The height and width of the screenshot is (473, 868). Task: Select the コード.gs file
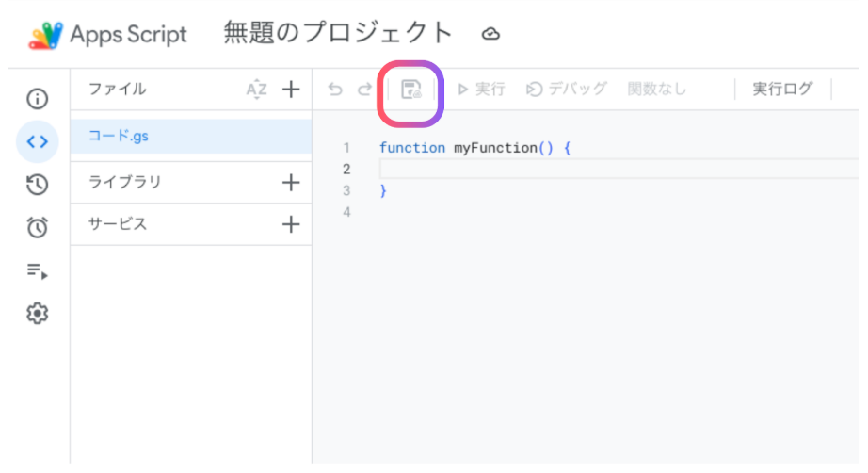[119, 136]
